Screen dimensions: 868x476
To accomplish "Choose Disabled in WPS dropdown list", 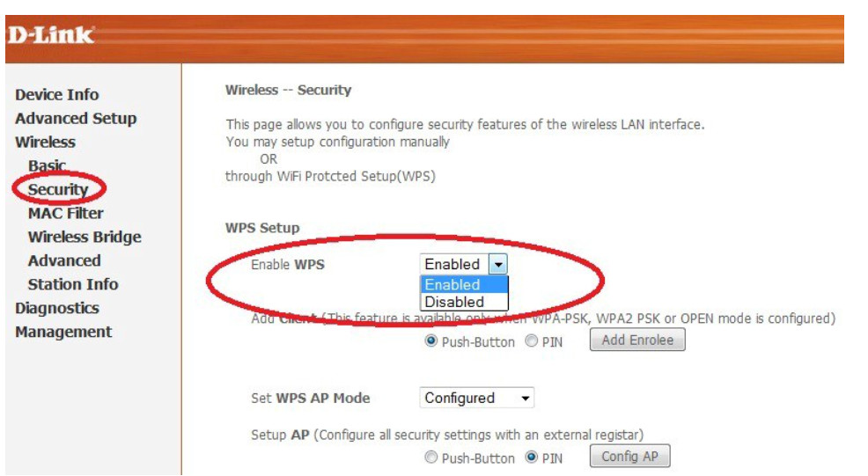I will pos(454,302).
